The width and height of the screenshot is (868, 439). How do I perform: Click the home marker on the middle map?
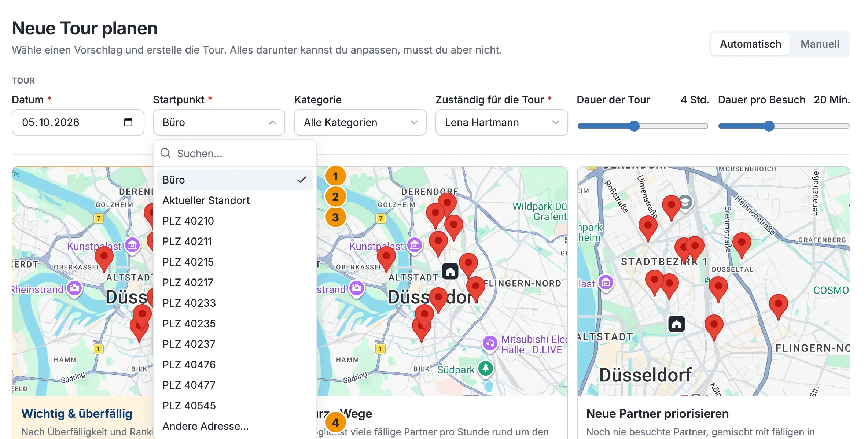[450, 272]
